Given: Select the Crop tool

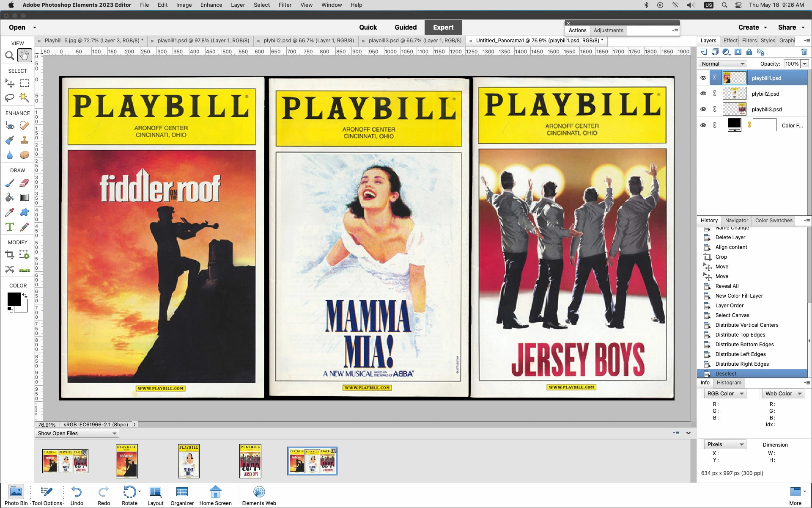Looking at the screenshot, I should click(x=9, y=254).
